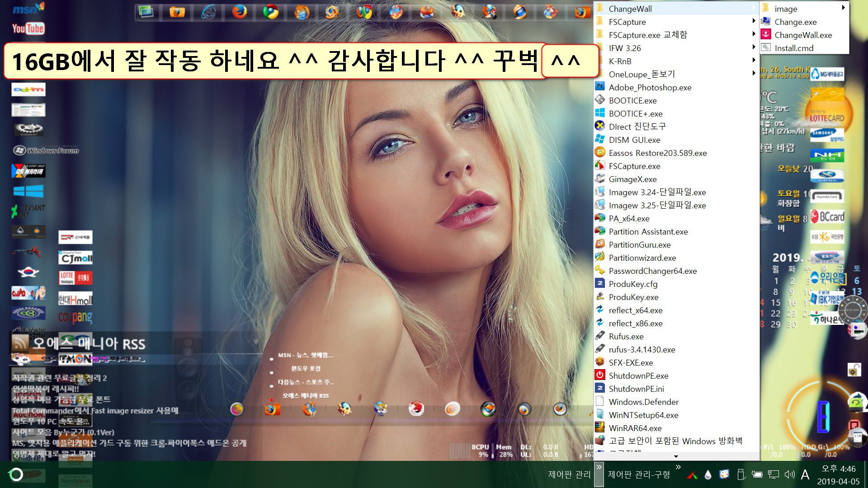Image resolution: width=868 pixels, height=488 pixels.
Task: Launch PartitionGuru.exe
Action: [676, 244]
